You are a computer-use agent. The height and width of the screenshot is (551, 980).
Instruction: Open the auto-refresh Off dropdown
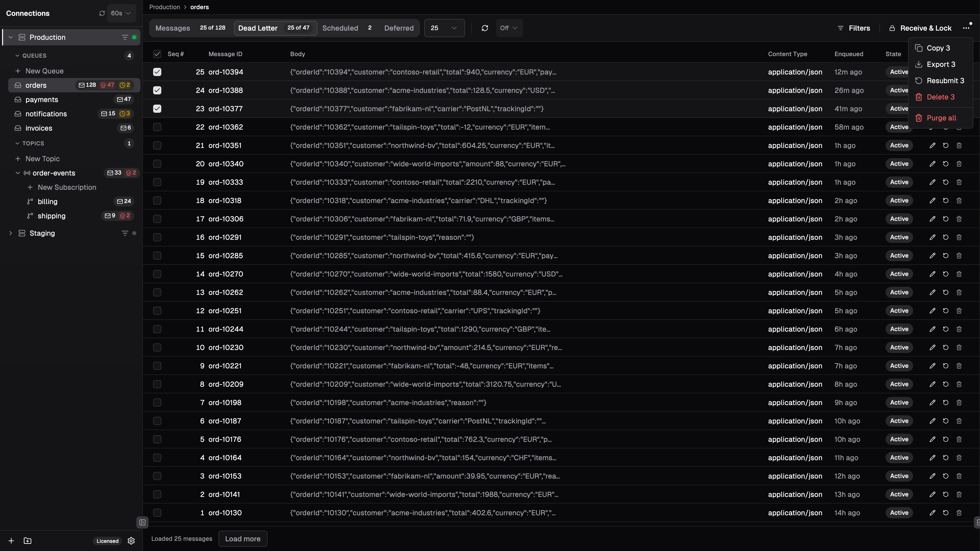pyautogui.click(x=509, y=28)
